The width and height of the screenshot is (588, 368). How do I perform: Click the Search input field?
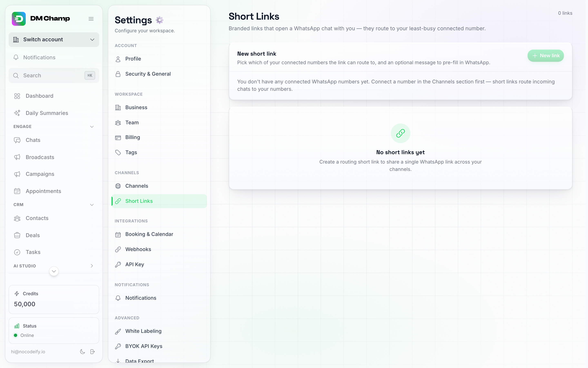point(54,75)
